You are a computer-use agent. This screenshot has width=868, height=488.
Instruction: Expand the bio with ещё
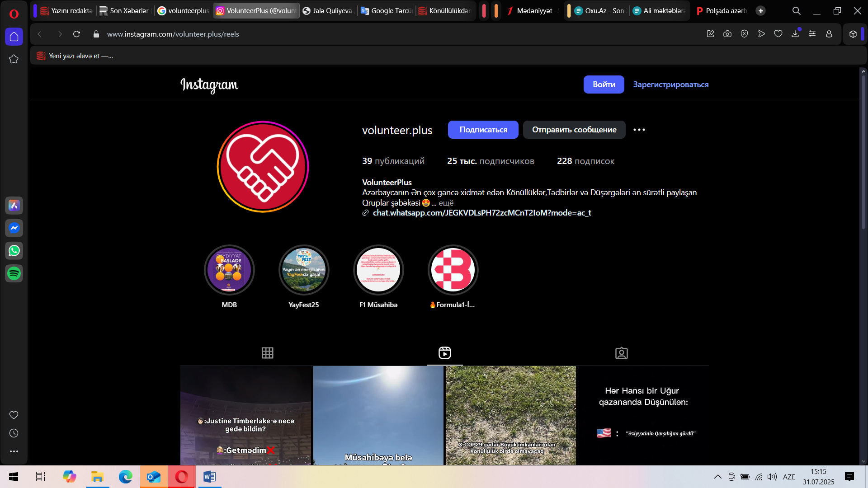tap(446, 203)
